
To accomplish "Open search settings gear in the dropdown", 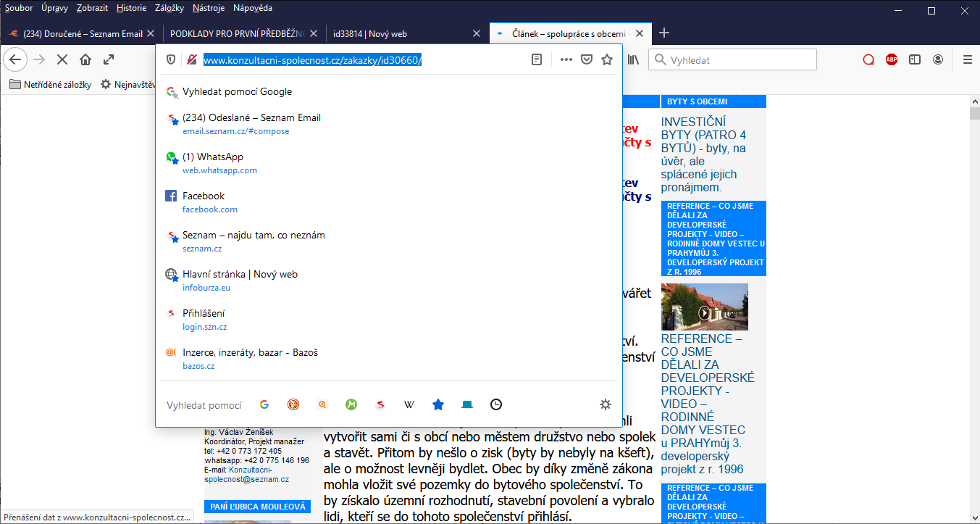I will pyautogui.click(x=606, y=405).
